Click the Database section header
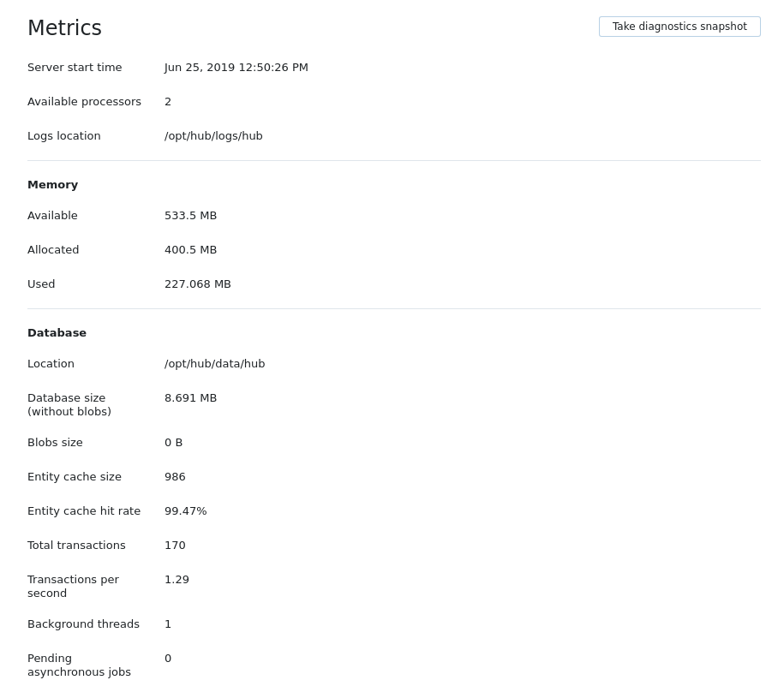784x698 pixels. tap(57, 332)
